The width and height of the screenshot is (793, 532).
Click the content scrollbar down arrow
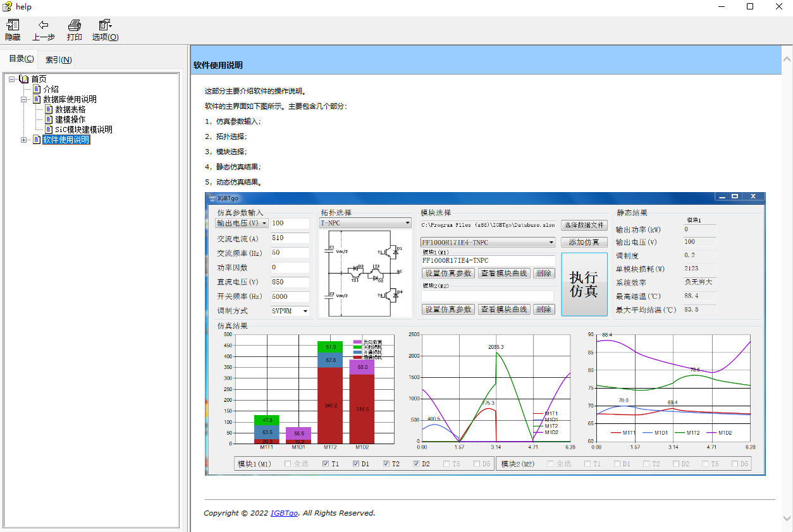tap(786, 518)
